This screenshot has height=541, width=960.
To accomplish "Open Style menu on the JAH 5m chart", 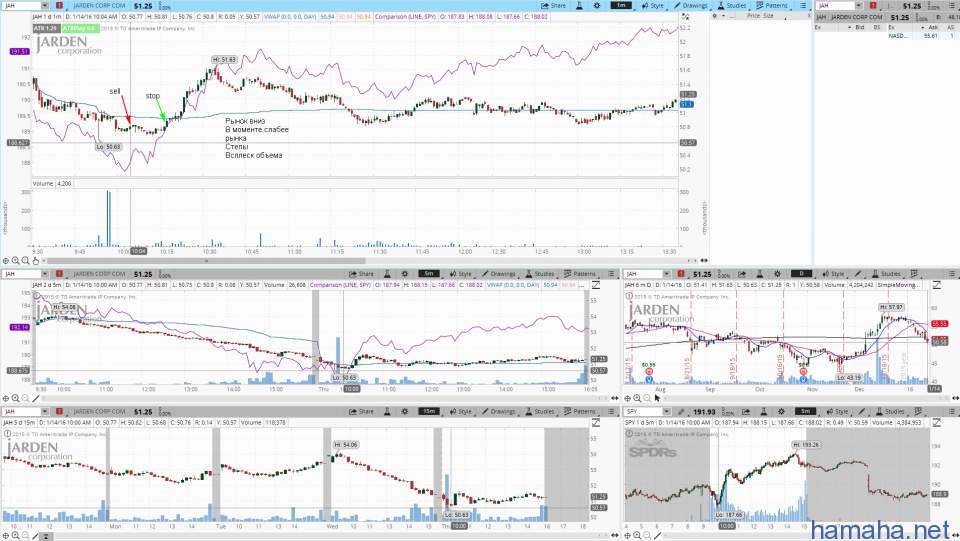I will 460,274.
